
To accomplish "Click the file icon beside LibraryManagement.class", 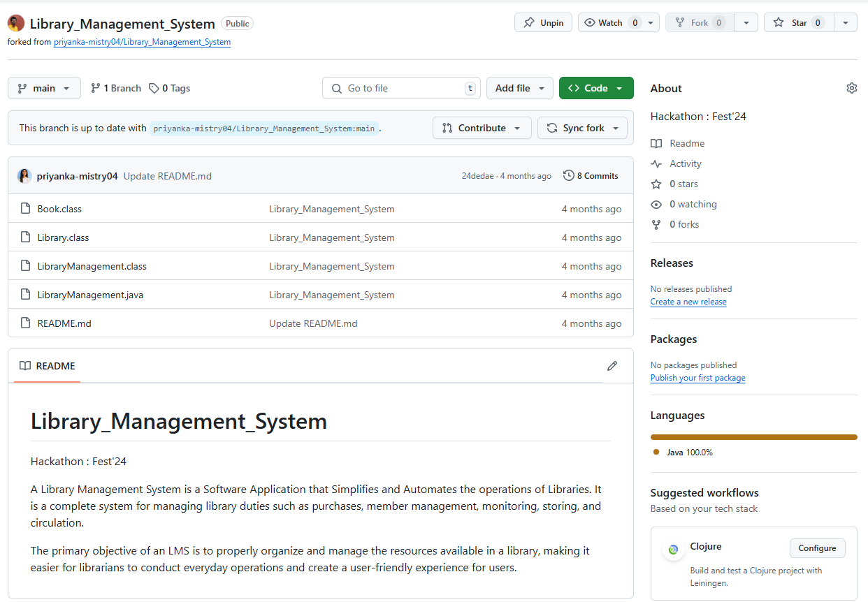I will click(x=26, y=266).
